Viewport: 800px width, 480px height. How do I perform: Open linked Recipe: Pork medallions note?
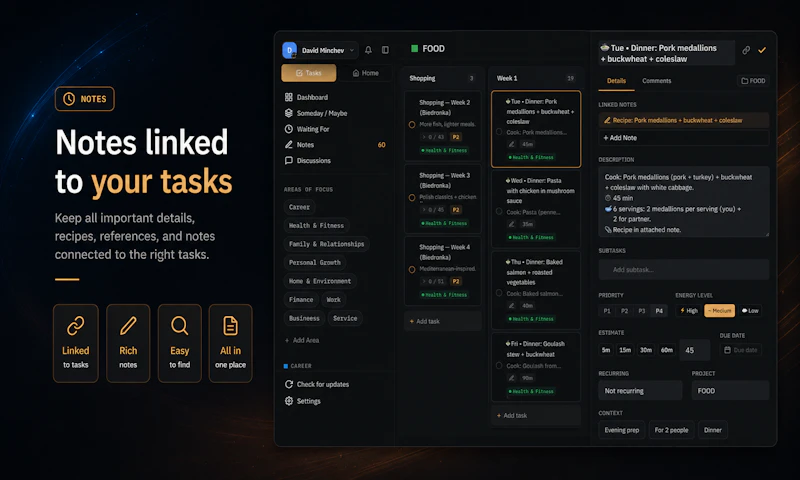pos(684,120)
